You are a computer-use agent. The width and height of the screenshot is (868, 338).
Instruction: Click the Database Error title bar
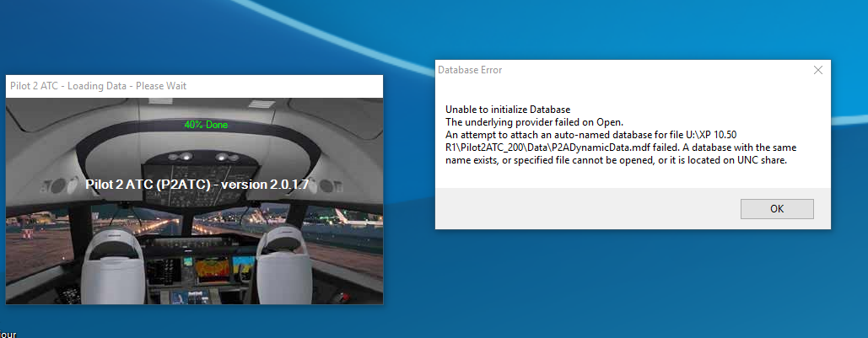(x=633, y=70)
